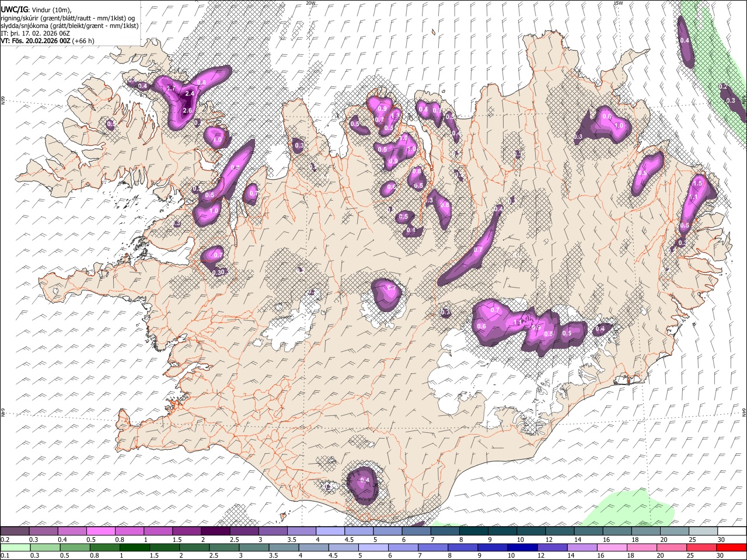
Task: Click the '(+66 h)' forecast offset
Action: [x=82, y=41]
